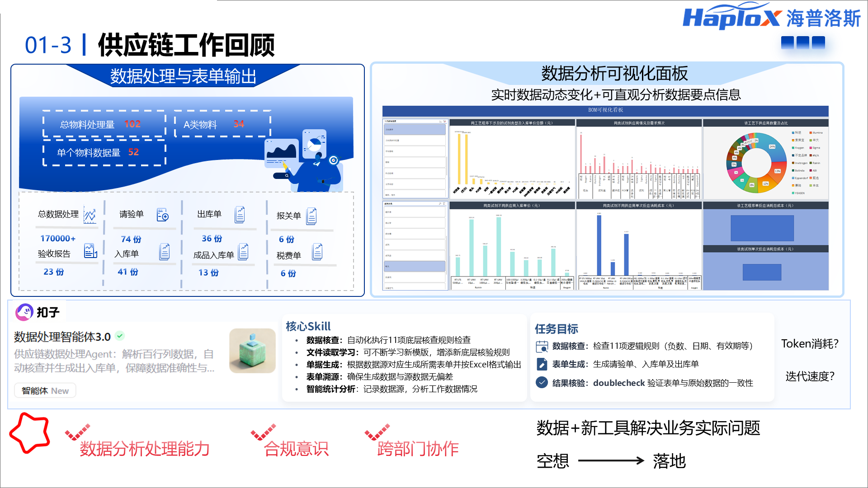Screen dimensions: 868x488
Task: Click the document icon beside 税费单
Action: [318, 252]
